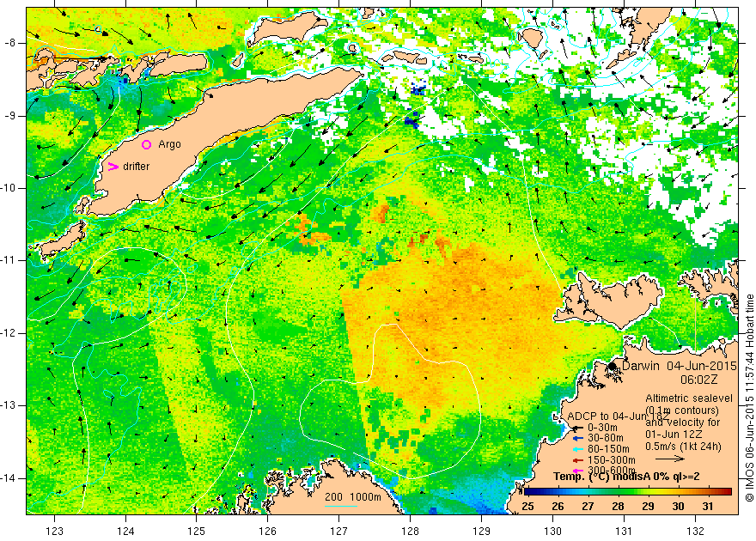Screen dimensions: 756x541
Task: Click the 'Darwin' label text
Action: (640, 366)
